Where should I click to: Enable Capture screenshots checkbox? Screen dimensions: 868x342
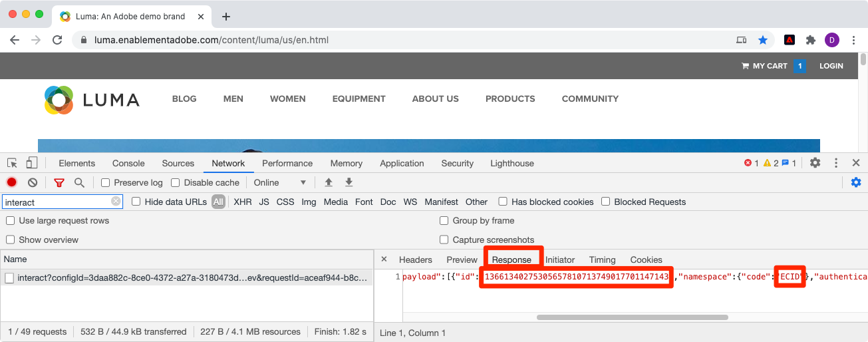point(444,240)
